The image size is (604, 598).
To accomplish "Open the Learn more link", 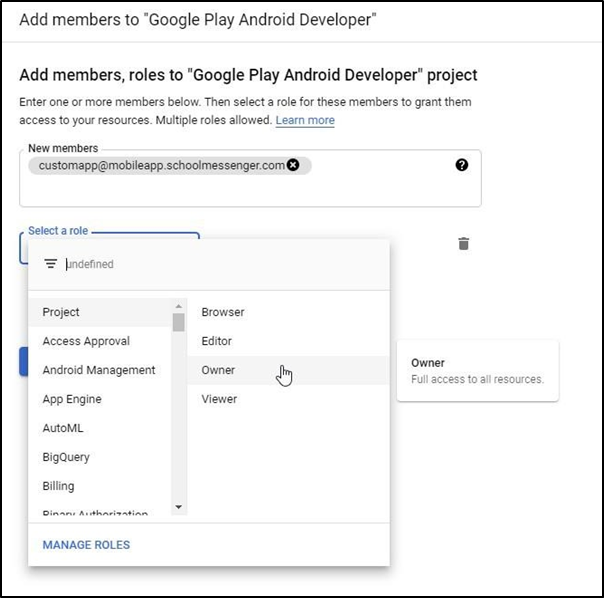I will coord(305,120).
